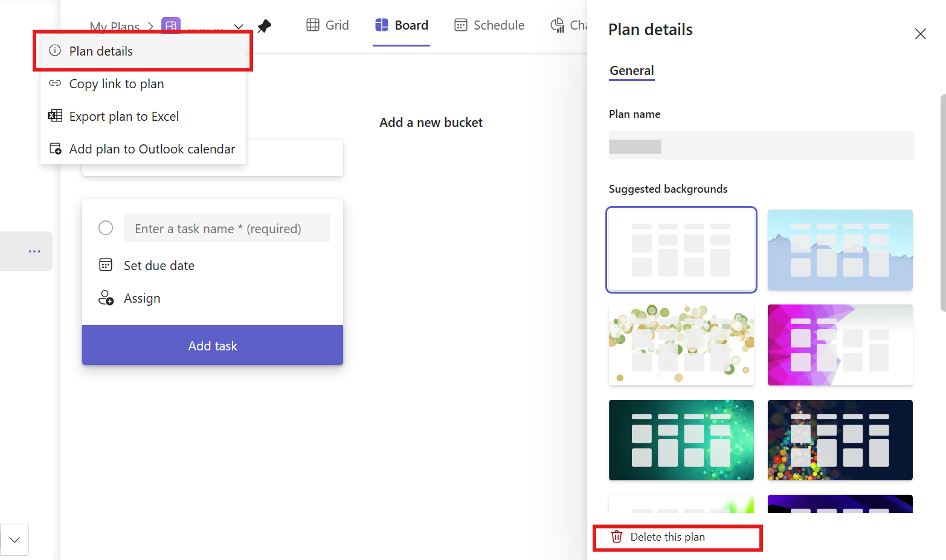Click the Add task button

(213, 345)
